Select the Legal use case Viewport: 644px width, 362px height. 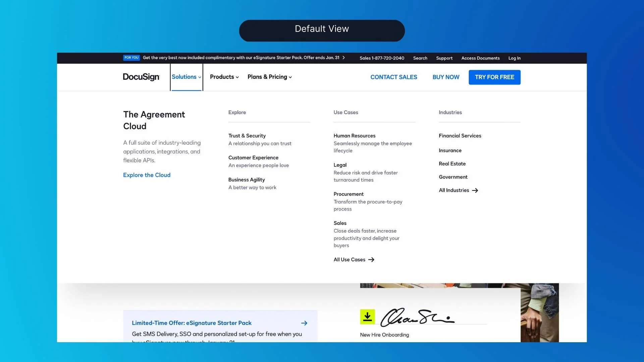click(x=340, y=165)
